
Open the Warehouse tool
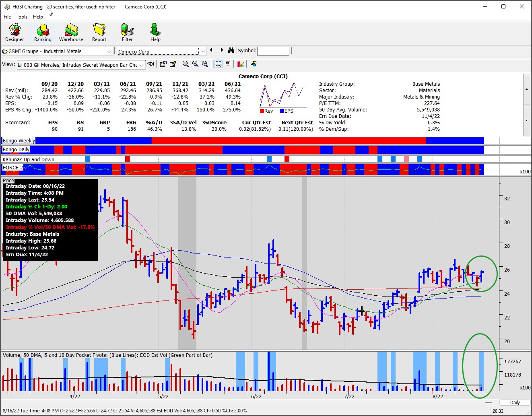pyautogui.click(x=71, y=33)
